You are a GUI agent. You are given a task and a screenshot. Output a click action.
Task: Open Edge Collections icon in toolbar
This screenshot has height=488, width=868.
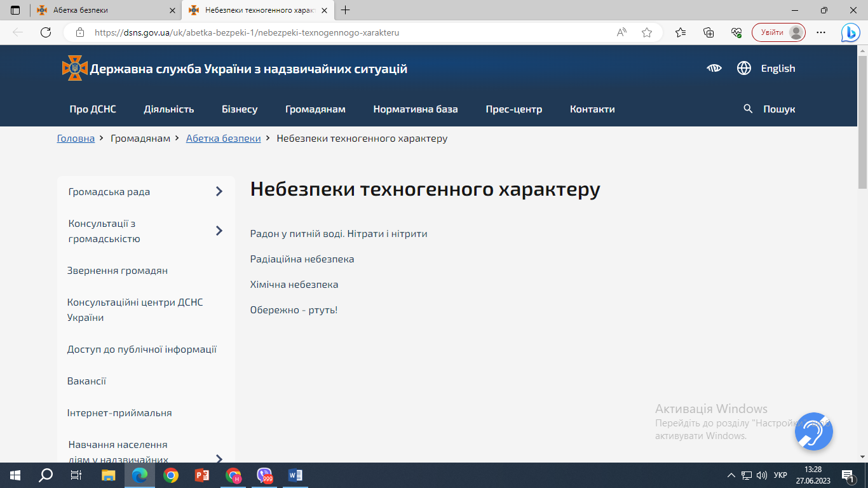(x=709, y=32)
